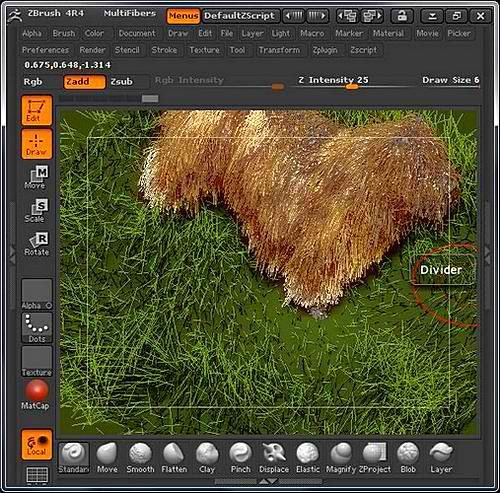The width and height of the screenshot is (500, 493).
Task: Open the Render menu
Action: (x=92, y=50)
